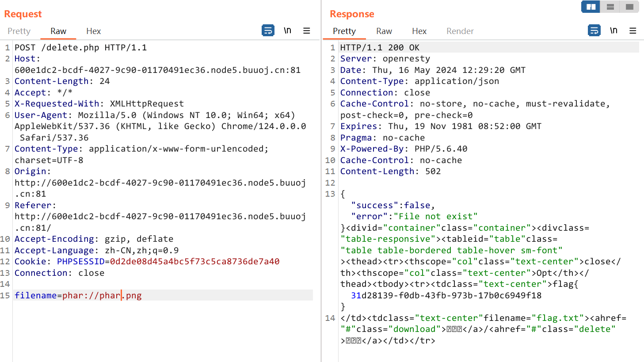Open the Response Render tab
Screen dimensions: 644x362
(460, 31)
